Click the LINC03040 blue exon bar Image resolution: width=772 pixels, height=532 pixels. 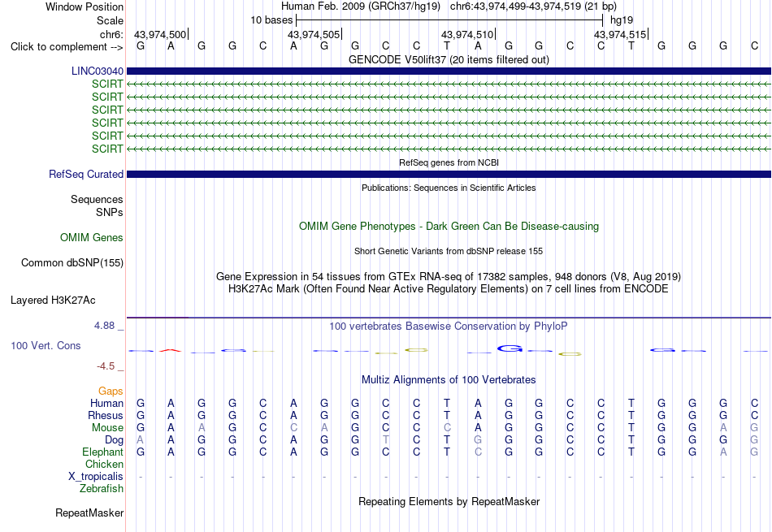[449, 71]
